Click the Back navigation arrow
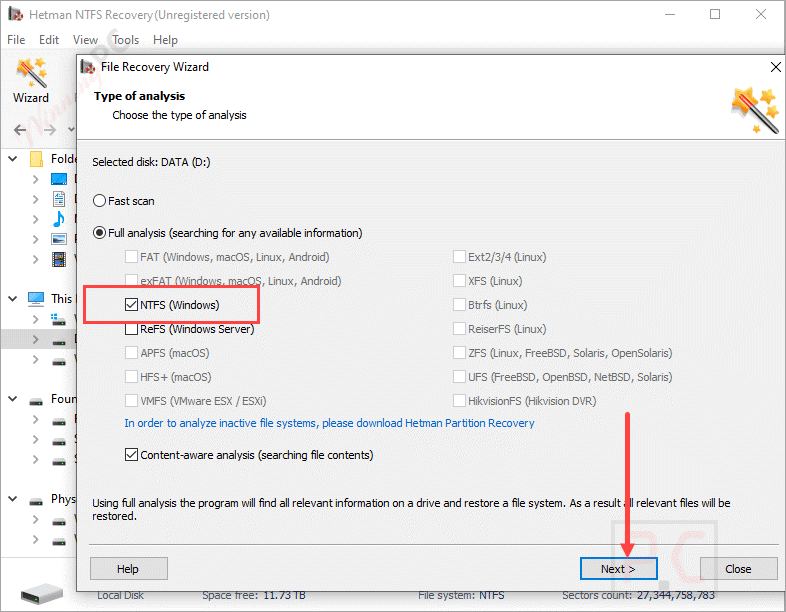This screenshot has width=786, height=612. 20,130
